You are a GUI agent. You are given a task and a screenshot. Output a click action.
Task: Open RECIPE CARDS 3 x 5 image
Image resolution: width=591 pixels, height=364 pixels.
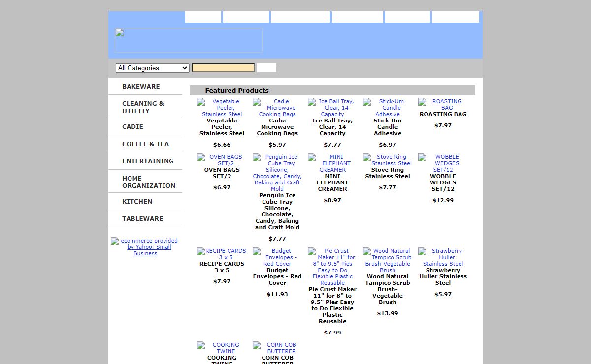(222, 254)
